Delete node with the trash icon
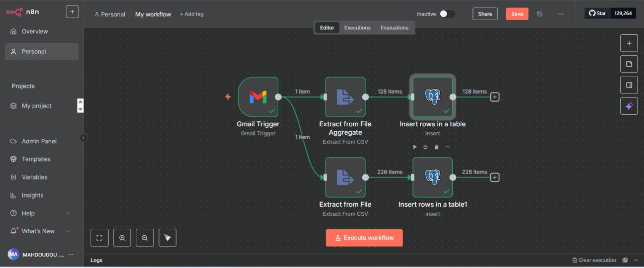 point(436,147)
